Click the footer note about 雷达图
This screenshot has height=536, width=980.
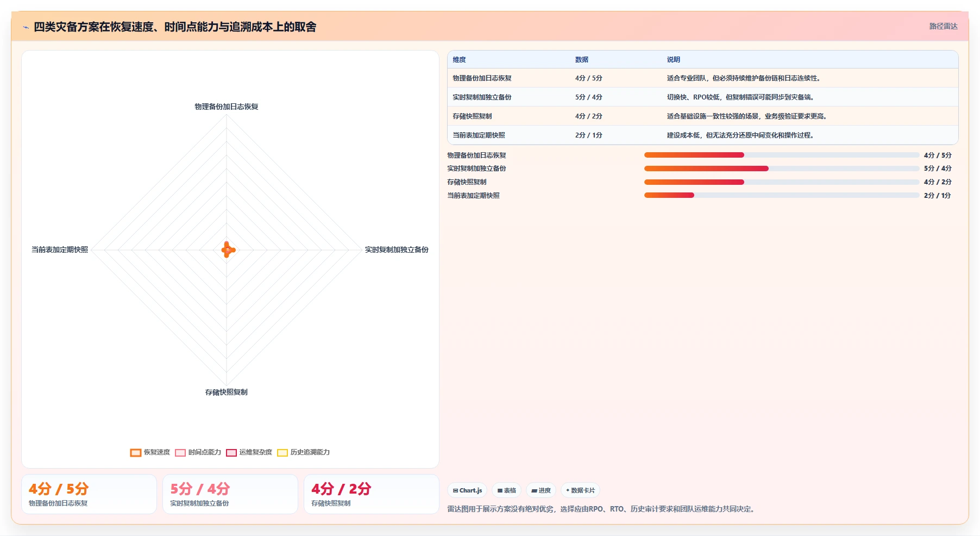(602, 509)
